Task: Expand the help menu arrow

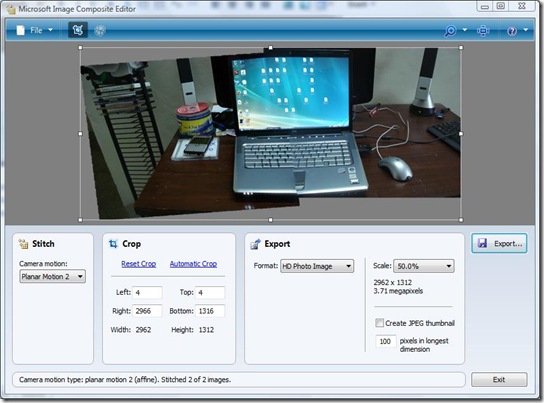Action: (x=525, y=30)
